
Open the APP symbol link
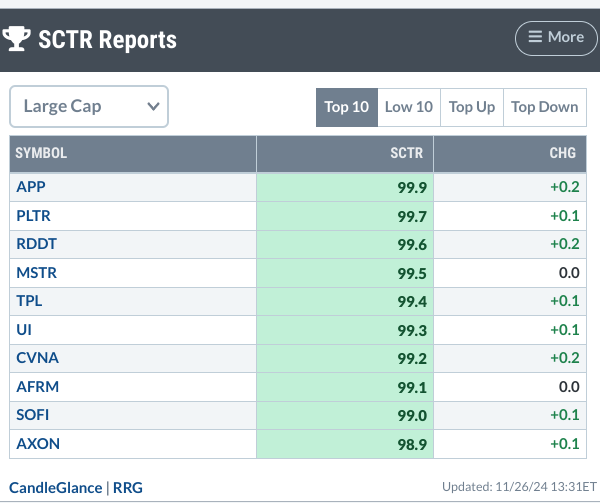31,187
